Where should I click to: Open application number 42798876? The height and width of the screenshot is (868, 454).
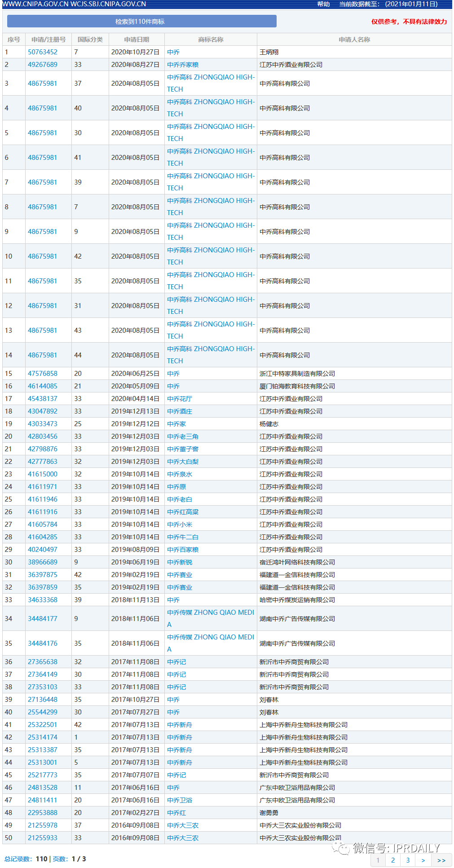[43, 449]
